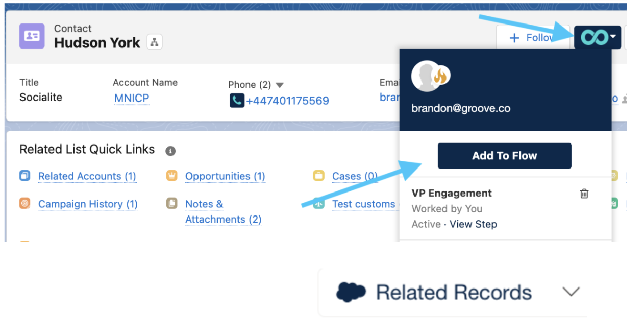Open the Cases (0) link
This screenshot has width=644, height=336.
tap(355, 176)
